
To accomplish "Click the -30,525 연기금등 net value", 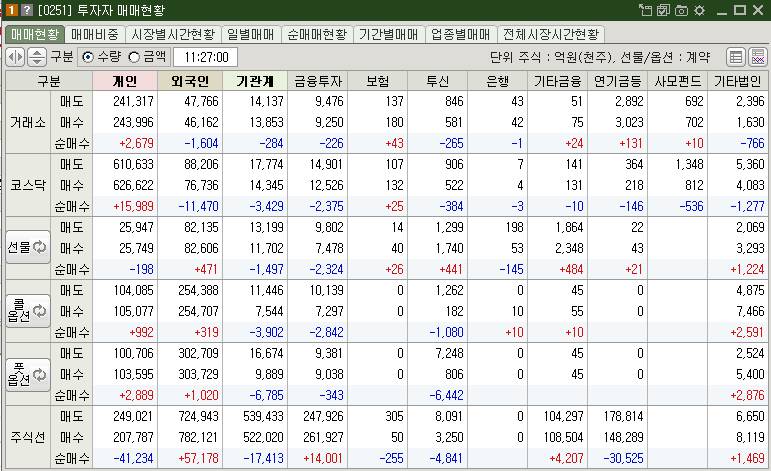I will 623,458.
